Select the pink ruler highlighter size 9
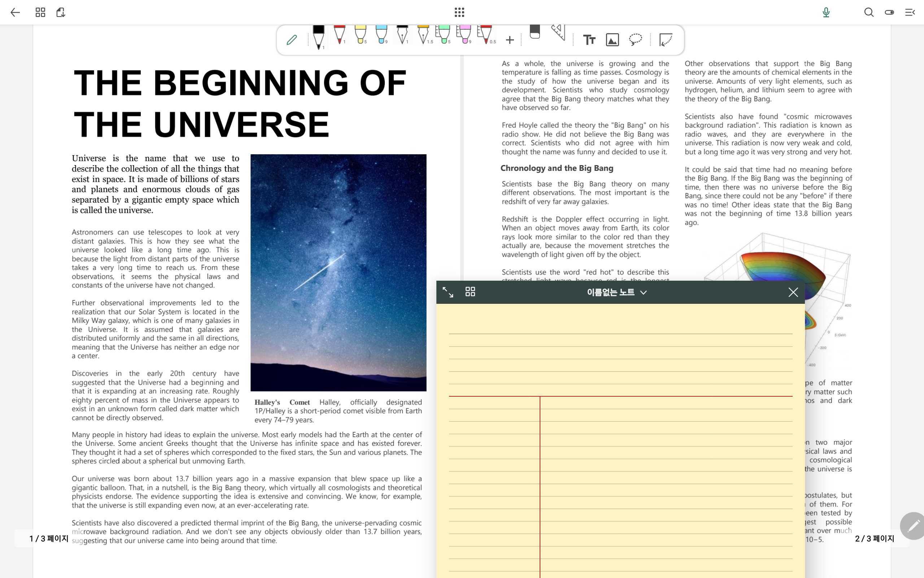Image resolution: width=924 pixels, height=578 pixels. tap(464, 35)
